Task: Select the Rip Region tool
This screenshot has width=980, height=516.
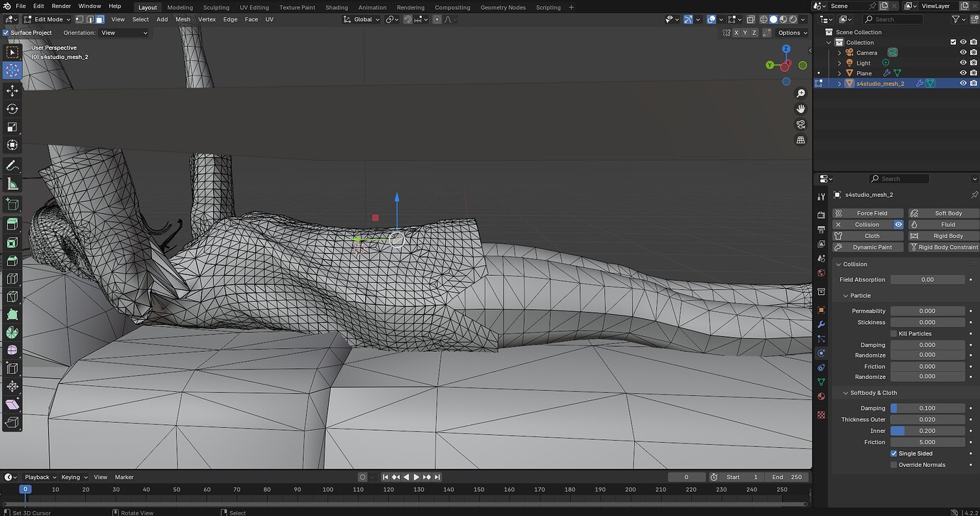Action: [12, 422]
